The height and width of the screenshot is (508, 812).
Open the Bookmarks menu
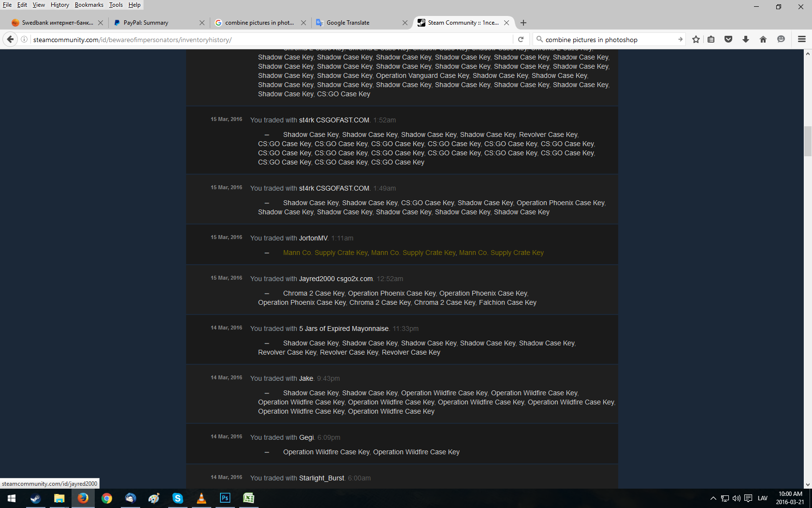point(89,5)
